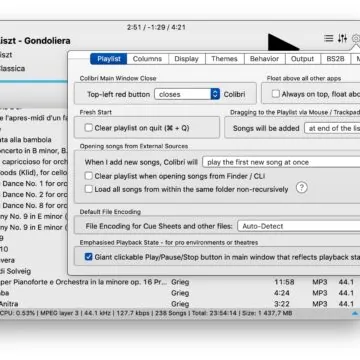Select the 'oods (Klid), for cello' row

[33, 173]
